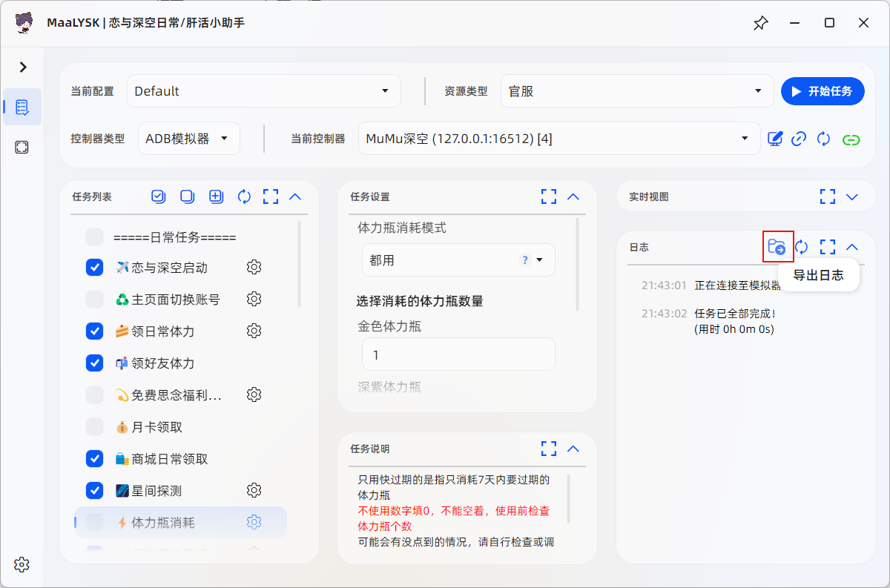Select the 领好友体力 task row
The width and height of the screenshot is (890, 588).
coord(180,363)
